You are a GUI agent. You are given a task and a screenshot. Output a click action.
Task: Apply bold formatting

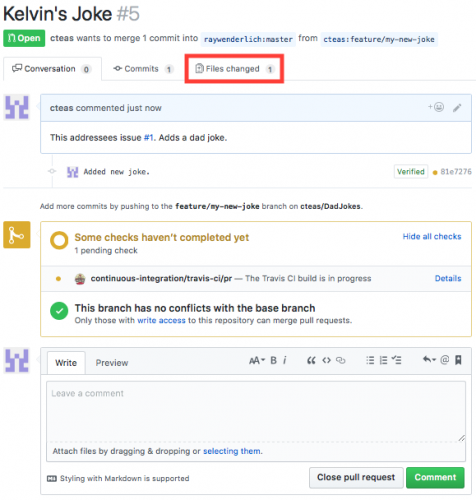click(273, 360)
